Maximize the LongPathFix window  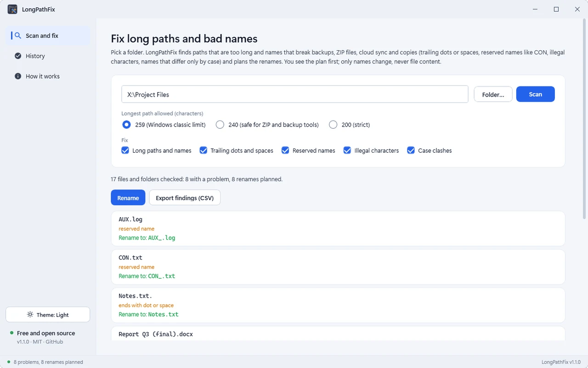pyautogui.click(x=556, y=9)
